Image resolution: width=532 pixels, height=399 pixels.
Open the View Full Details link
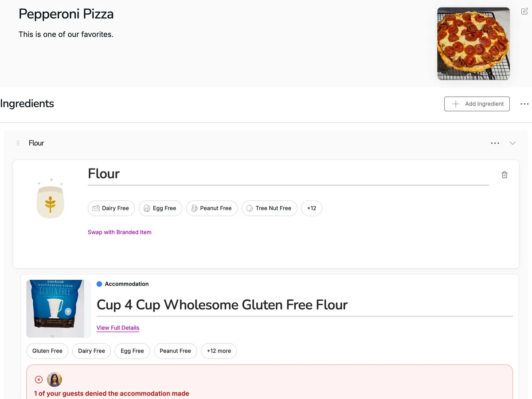point(118,328)
